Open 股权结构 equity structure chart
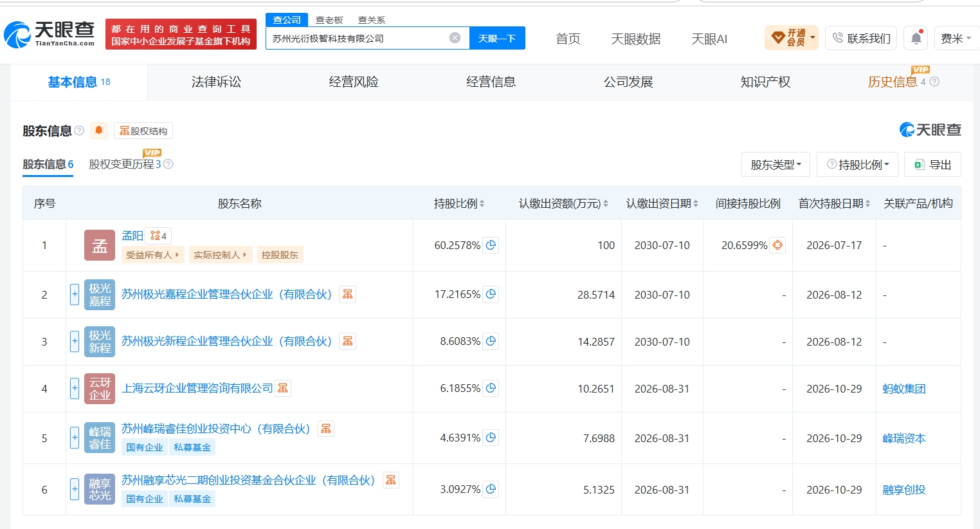 (x=143, y=131)
